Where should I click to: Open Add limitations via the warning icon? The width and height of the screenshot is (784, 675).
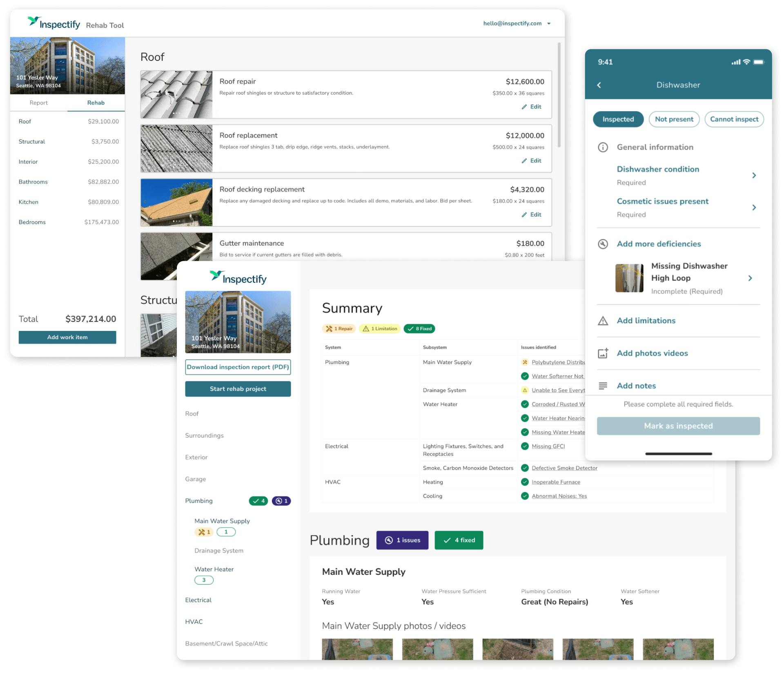[x=603, y=321]
